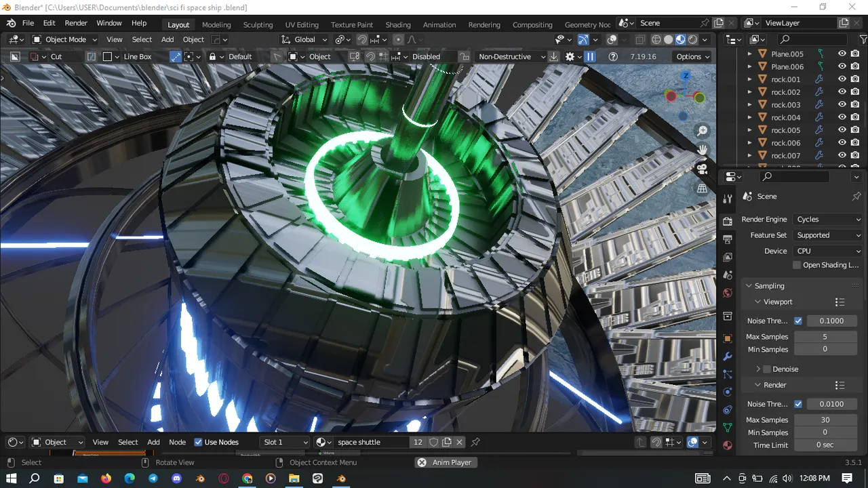This screenshot has width=868, height=488.
Task: Enable the Denoise checkbox
Action: tap(767, 369)
